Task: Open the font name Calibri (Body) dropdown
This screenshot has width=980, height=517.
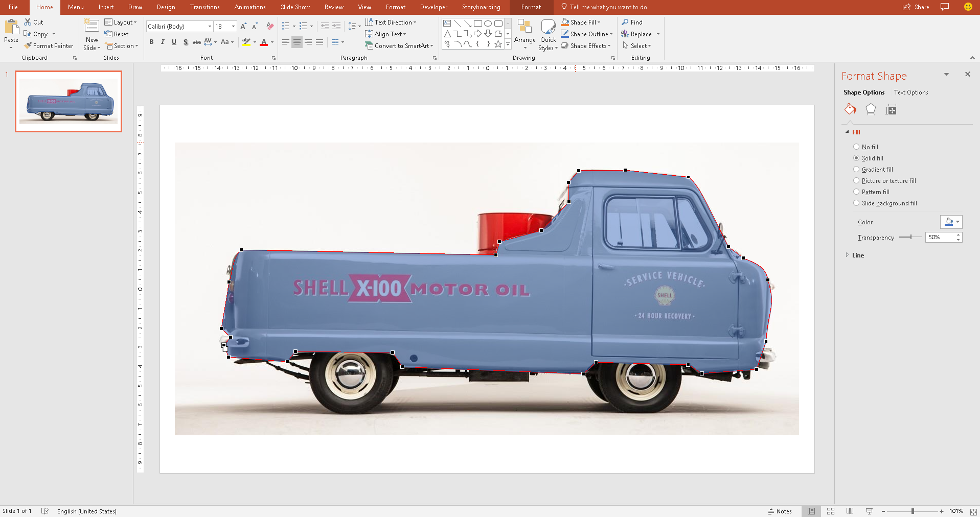Action: coord(210,26)
